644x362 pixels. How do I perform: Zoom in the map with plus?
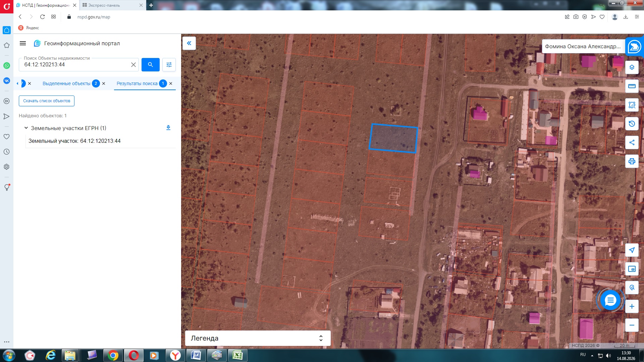(632, 306)
